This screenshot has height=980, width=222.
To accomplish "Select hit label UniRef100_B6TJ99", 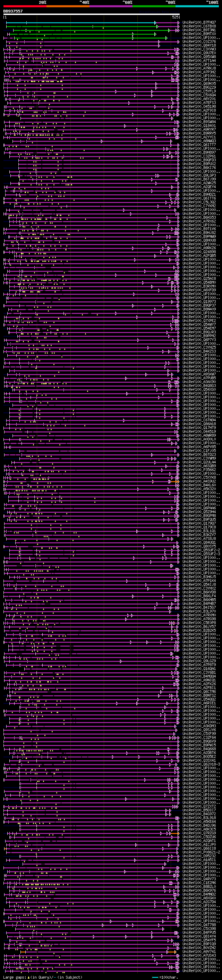I will tap(199, 179).
